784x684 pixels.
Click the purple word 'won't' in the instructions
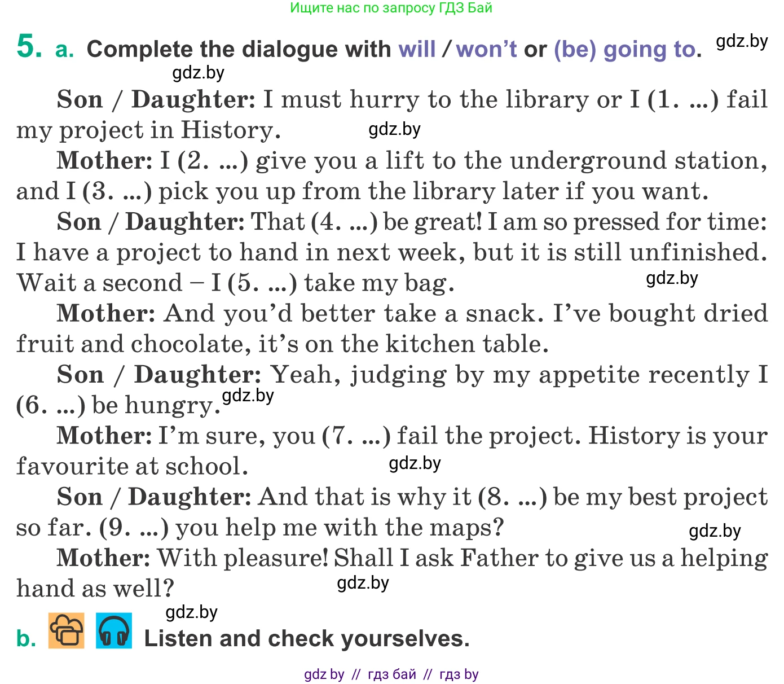486,50
